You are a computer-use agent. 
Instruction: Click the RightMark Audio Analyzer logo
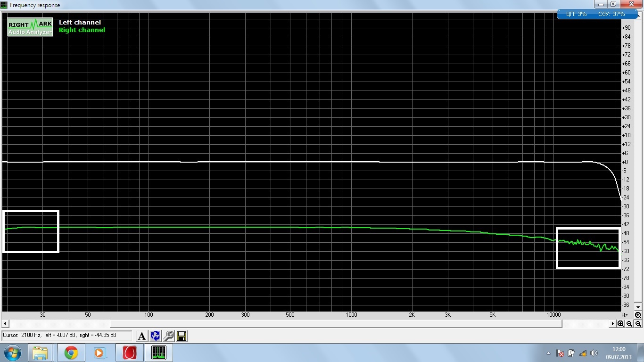pyautogui.click(x=30, y=27)
